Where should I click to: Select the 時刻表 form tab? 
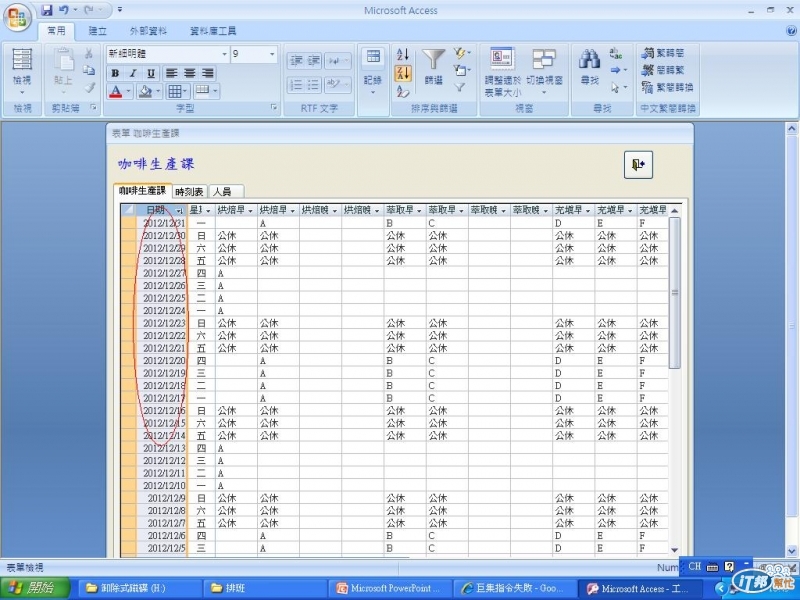(189, 192)
